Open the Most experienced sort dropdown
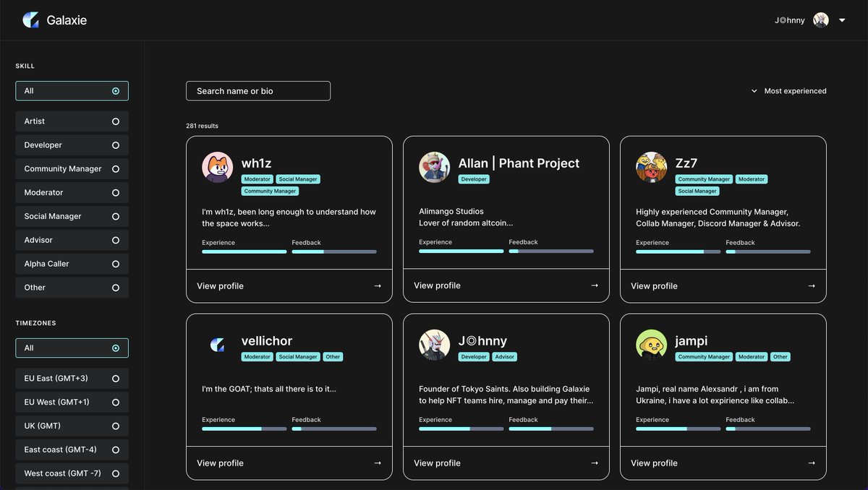Image resolution: width=868 pixels, height=490 pixels. click(x=788, y=91)
